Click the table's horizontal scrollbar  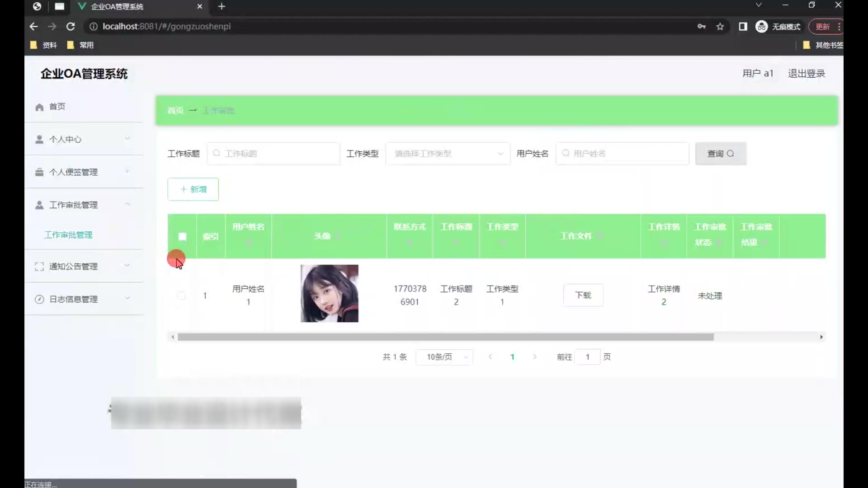coord(445,337)
